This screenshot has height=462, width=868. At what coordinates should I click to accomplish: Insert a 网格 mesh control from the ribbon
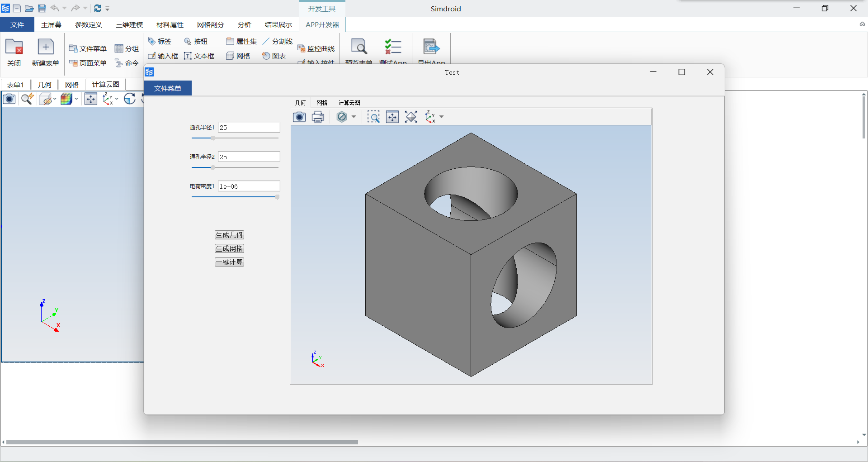(238, 56)
